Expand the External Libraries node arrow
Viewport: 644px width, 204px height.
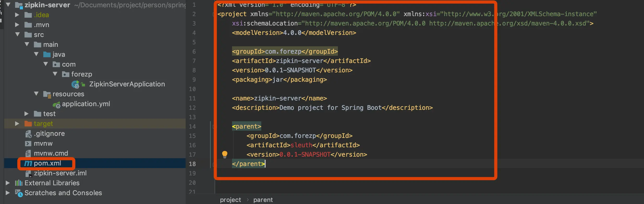pyautogui.click(x=8, y=183)
